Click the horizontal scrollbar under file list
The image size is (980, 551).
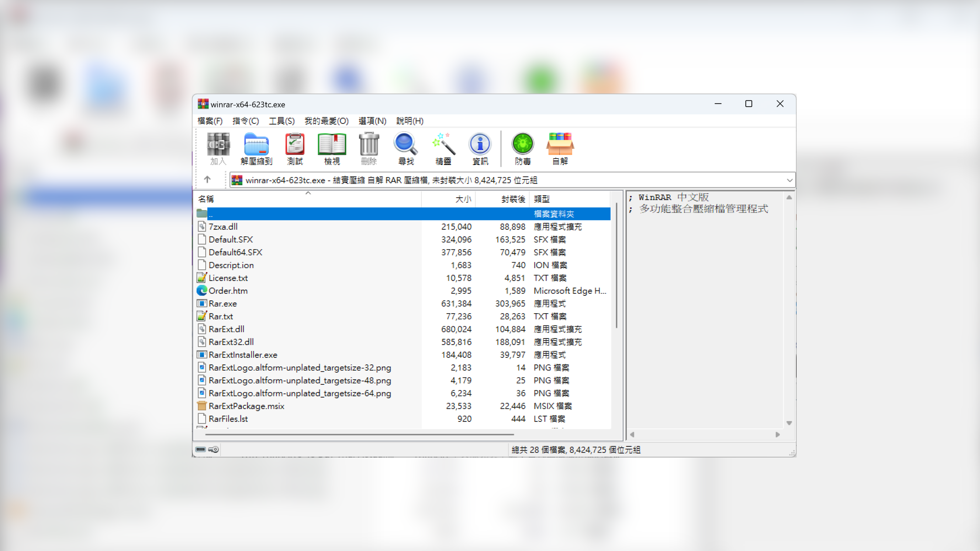(360, 434)
